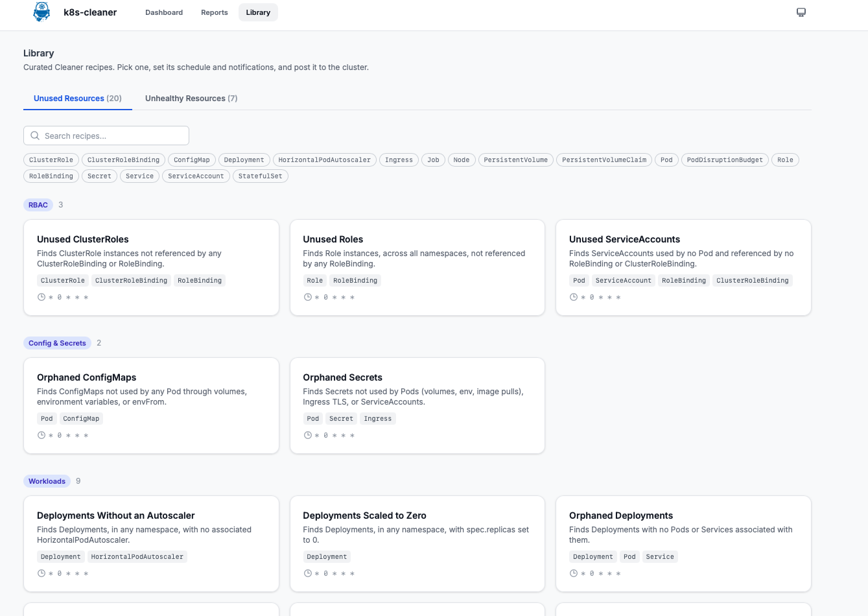Open the Orphaned ConfigMaps recipe card
The image size is (868, 616).
pos(151,405)
